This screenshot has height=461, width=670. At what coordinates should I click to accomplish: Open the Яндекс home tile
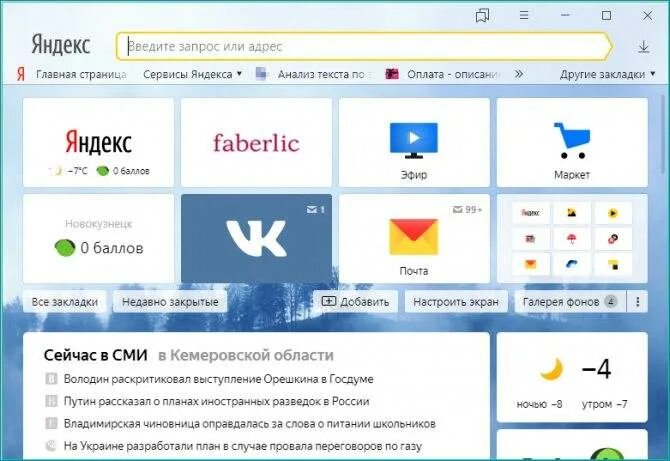click(99, 143)
